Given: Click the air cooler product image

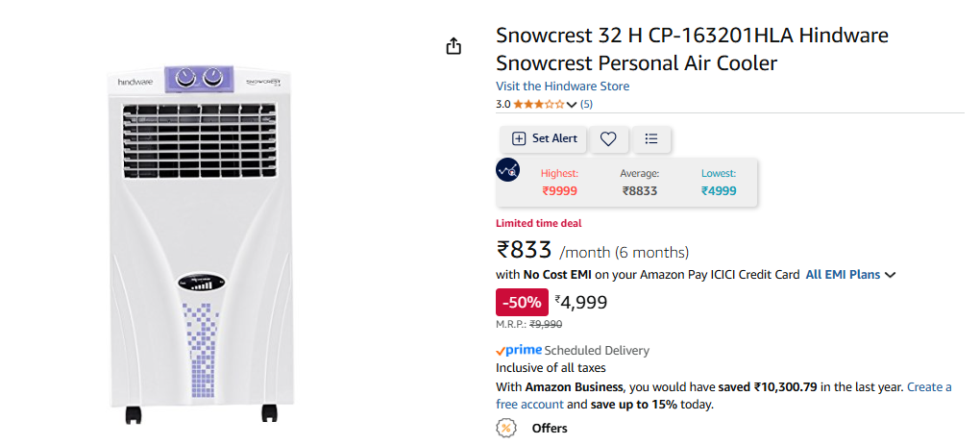Looking at the screenshot, I should [201, 242].
